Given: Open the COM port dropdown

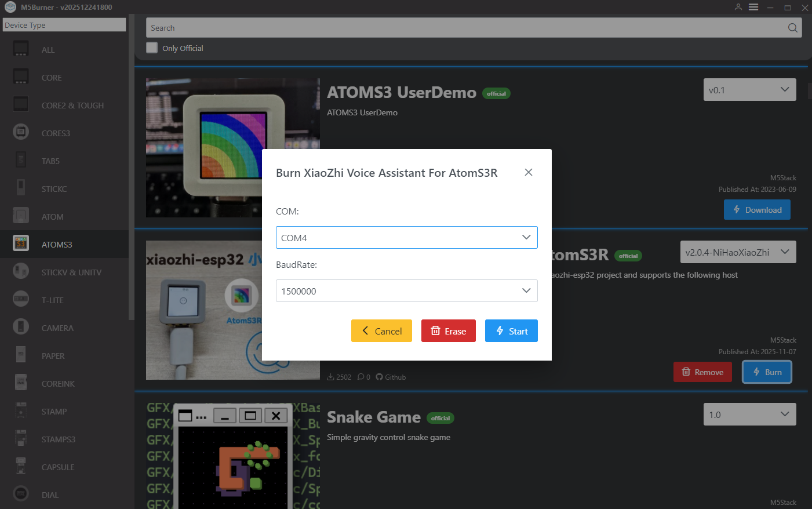Looking at the screenshot, I should pyautogui.click(x=406, y=237).
